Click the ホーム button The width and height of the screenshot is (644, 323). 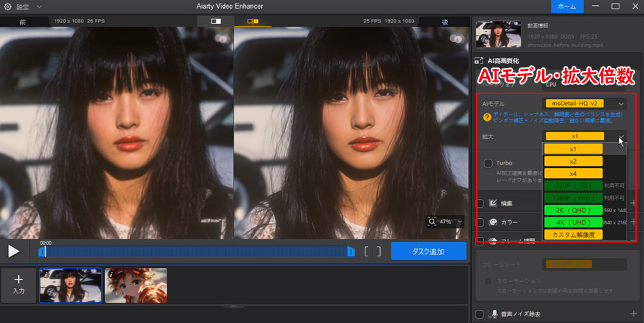pyautogui.click(x=567, y=7)
